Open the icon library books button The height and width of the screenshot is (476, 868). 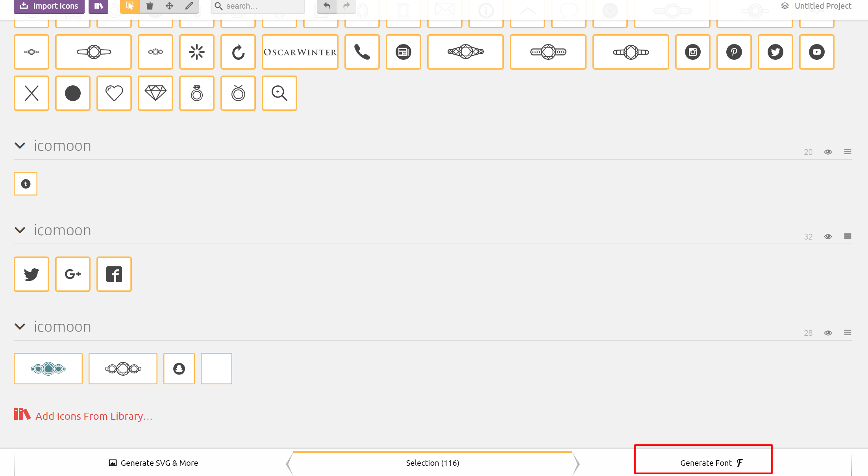(x=98, y=6)
